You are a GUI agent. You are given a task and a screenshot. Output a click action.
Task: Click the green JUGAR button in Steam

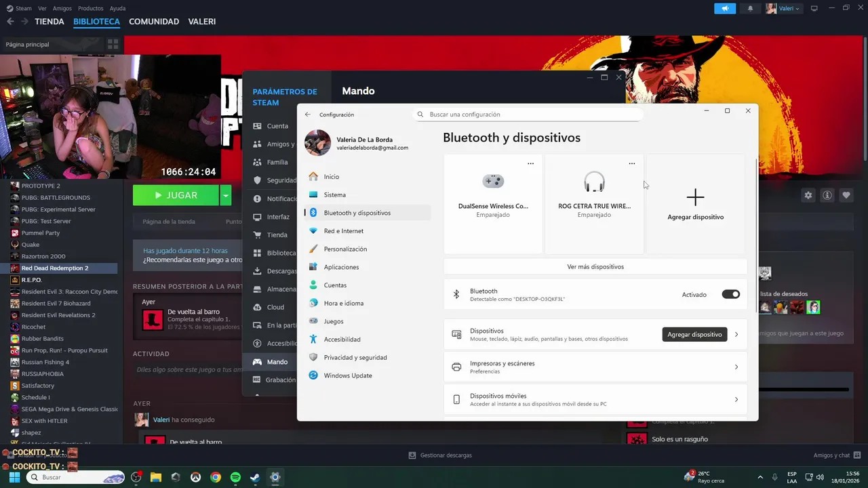click(176, 195)
